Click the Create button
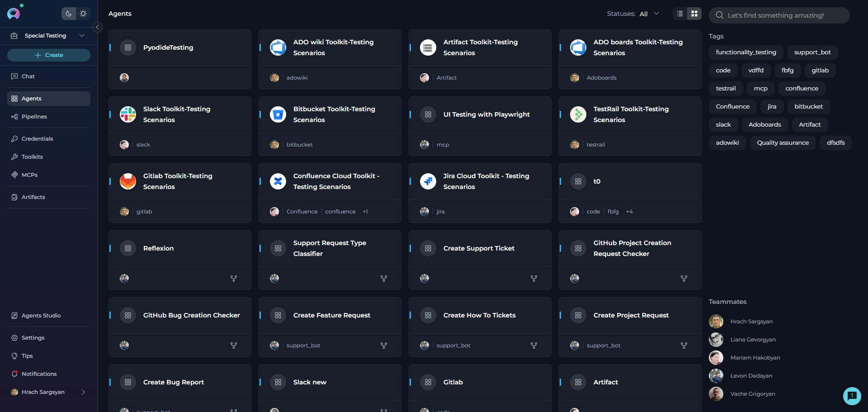868x412 pixels. click(x=49, y=55)
